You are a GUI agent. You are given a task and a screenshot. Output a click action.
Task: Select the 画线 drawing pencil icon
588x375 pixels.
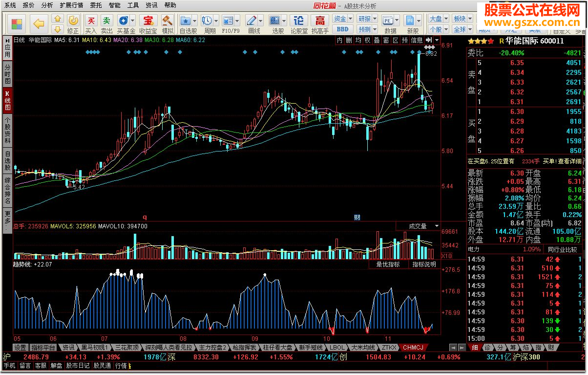(x=252, y=20)
